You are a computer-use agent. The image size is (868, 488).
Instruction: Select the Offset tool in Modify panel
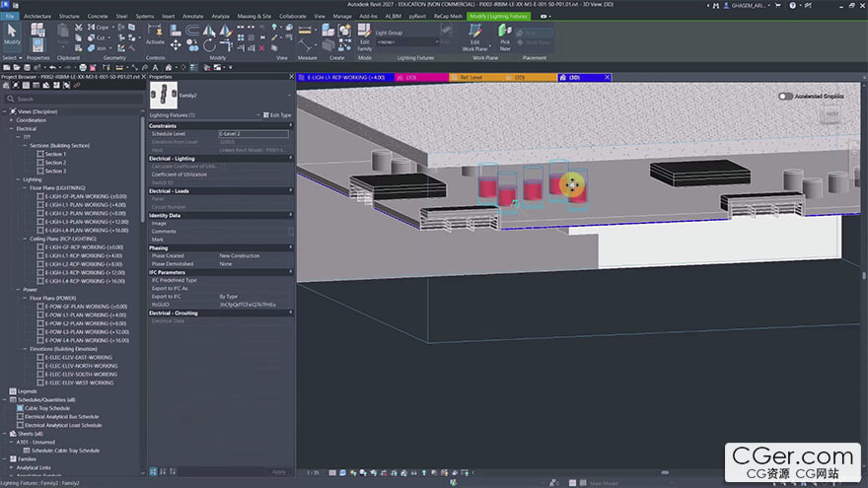(x=192, y=30)
